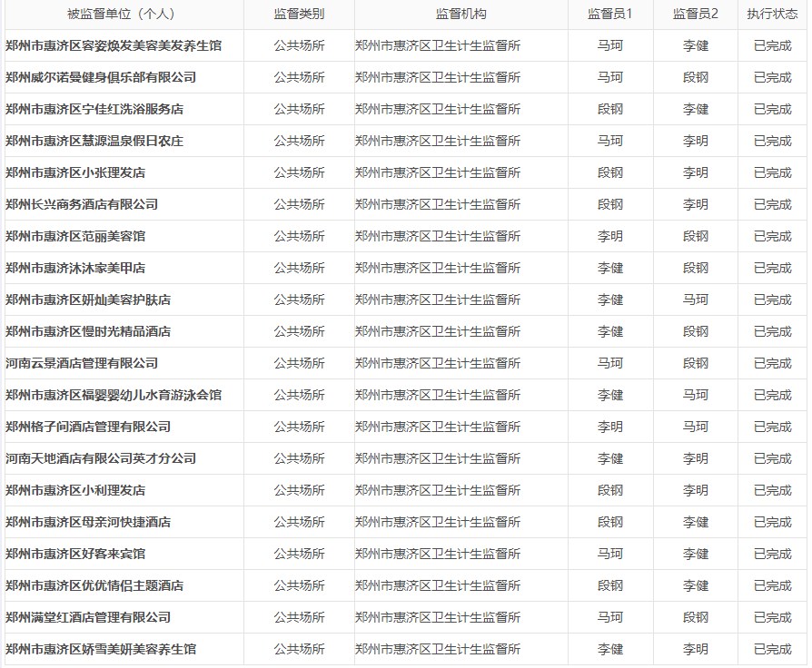Click 监督机构 cell in 优优情侣主题酒店 row
The image size is (812, 668).
[438, 585]
